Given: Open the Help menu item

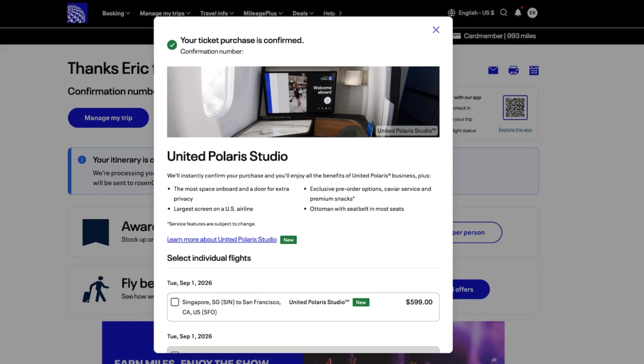Looking at the screenshot, I should [332, 13].
